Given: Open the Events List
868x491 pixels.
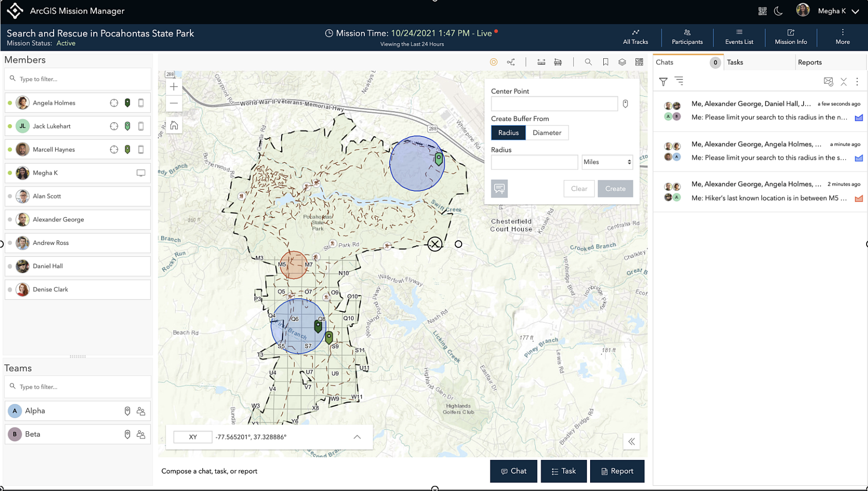Looking at the screenshot, I should 739,37.
